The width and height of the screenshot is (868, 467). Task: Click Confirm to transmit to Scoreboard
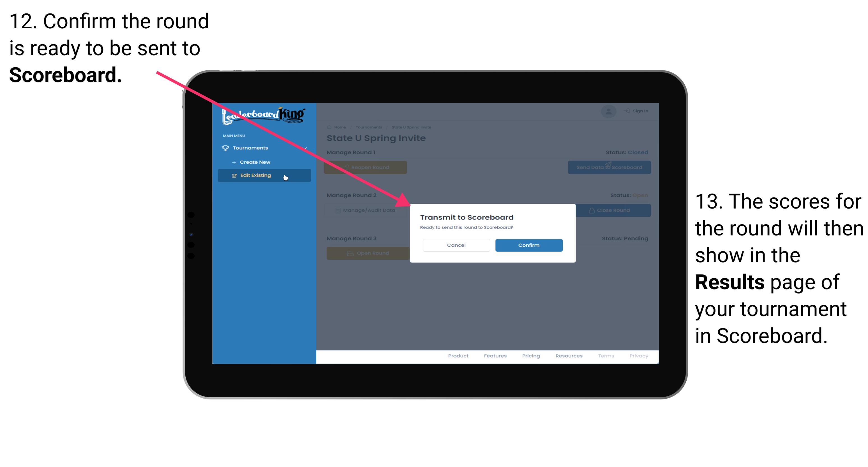coord(527,245)
